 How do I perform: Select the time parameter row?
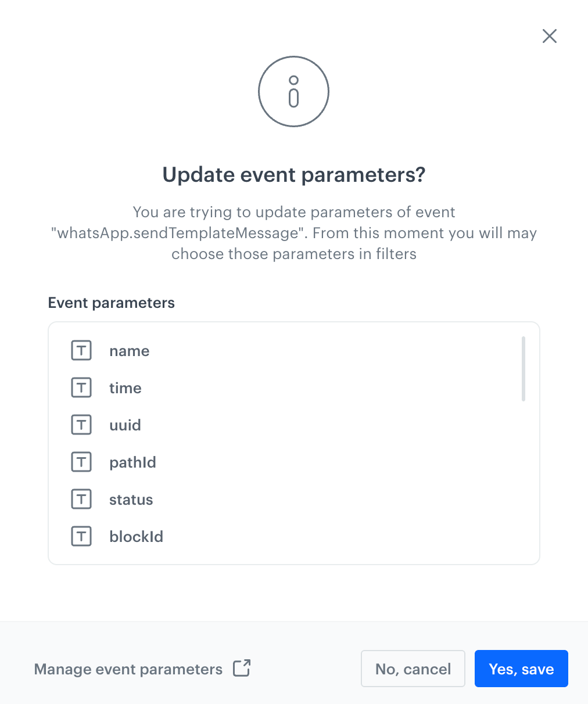coord(126,387)
